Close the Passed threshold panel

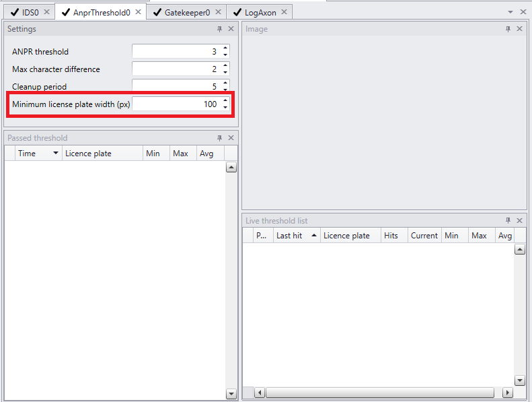click(231, 138)
